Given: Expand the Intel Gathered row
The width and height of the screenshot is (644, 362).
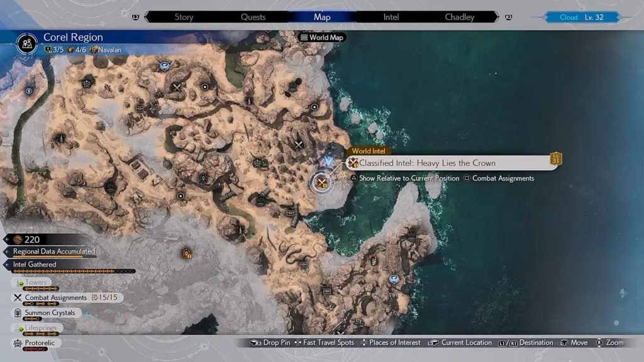Looking at the screenshot, I should click(35, 265).
